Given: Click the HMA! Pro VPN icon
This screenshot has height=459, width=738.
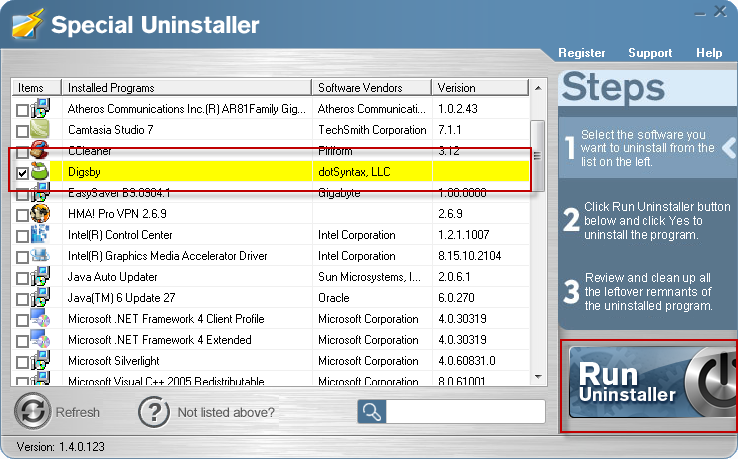Looking at the screenshot, I should [40, 213].
